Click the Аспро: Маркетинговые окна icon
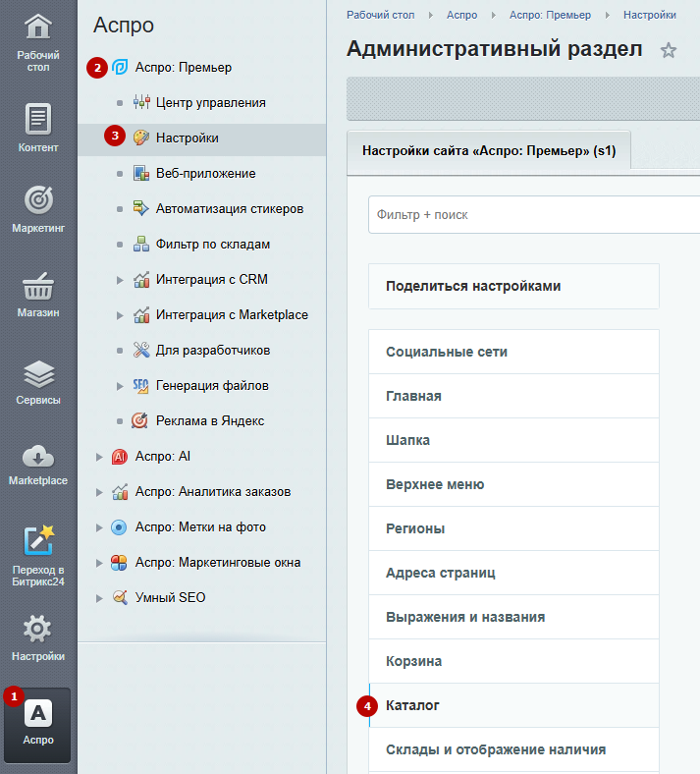 [119, 562]
